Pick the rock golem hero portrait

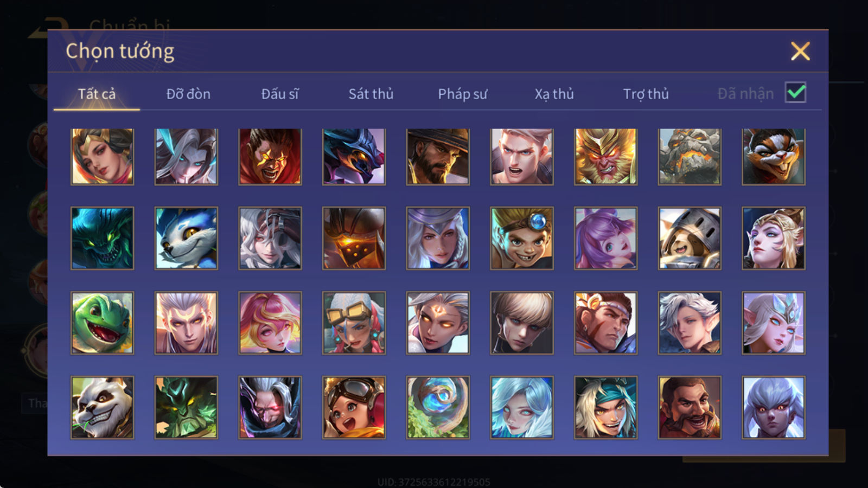[690, 157]
